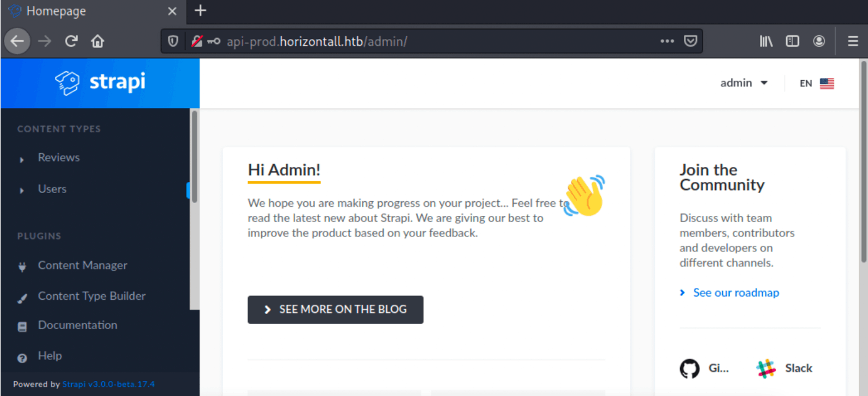Click the Strapi v3.0.0-beta.17.4 version link
Image resolution: width=868 pixels, height=396 pixels.
pos(108,384)
